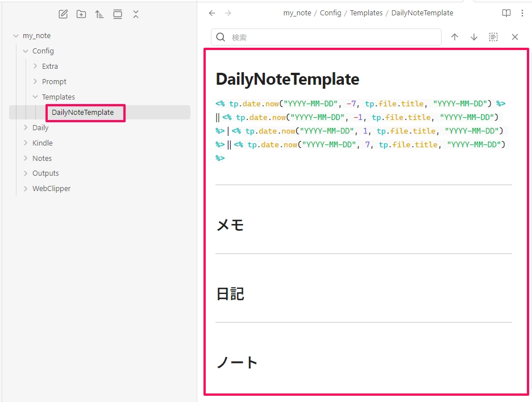Change the file sort order
Screen dimensions: 532x402
pyautogui.click(x=99, y=14)
